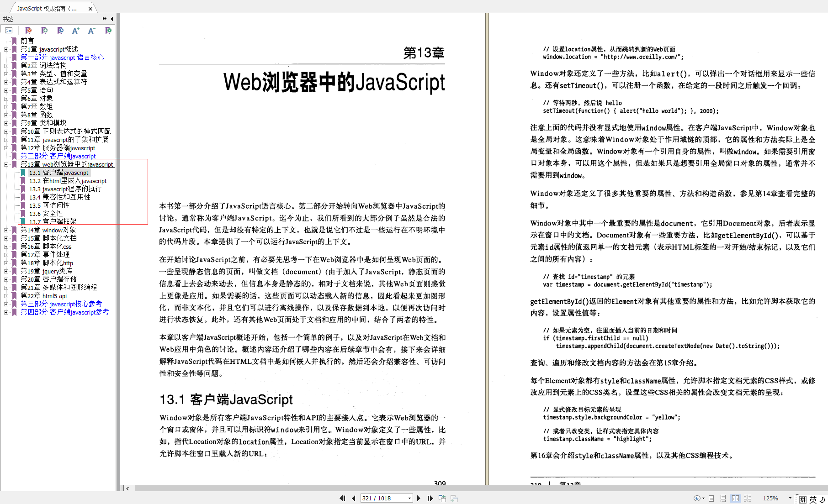
Task: Go back to previous view
Action: [442, 498]
